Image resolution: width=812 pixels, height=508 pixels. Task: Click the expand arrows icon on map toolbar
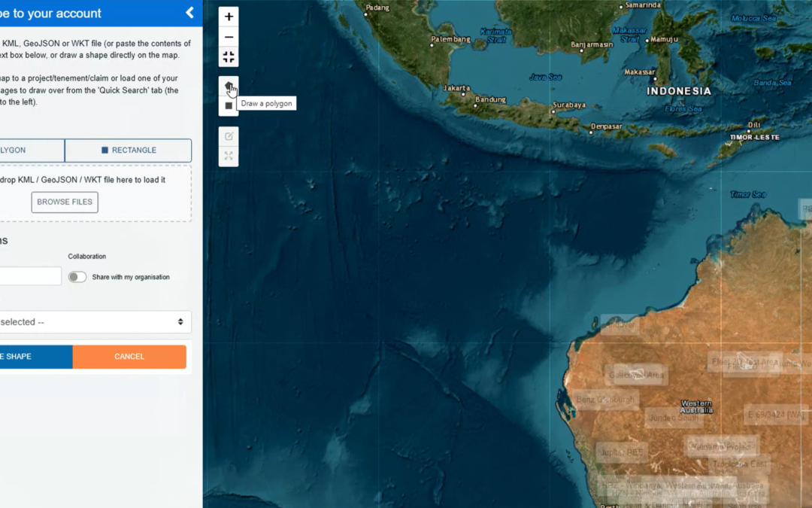[229, 157]
